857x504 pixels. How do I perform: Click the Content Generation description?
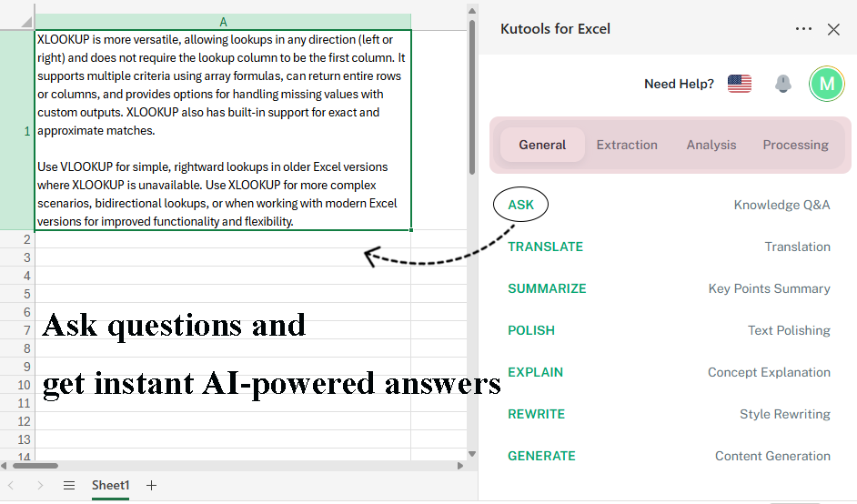pyautogui.click(x=772, y=456)
